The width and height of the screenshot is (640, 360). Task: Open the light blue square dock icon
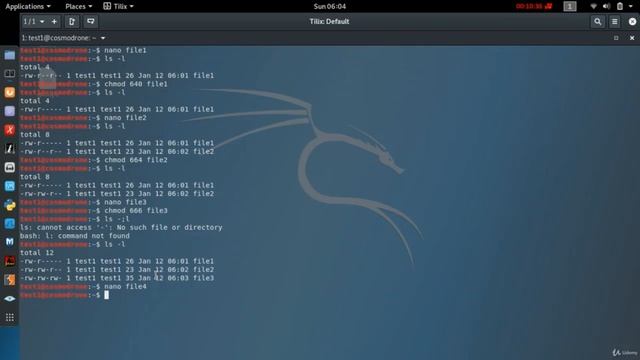[10, 186]
